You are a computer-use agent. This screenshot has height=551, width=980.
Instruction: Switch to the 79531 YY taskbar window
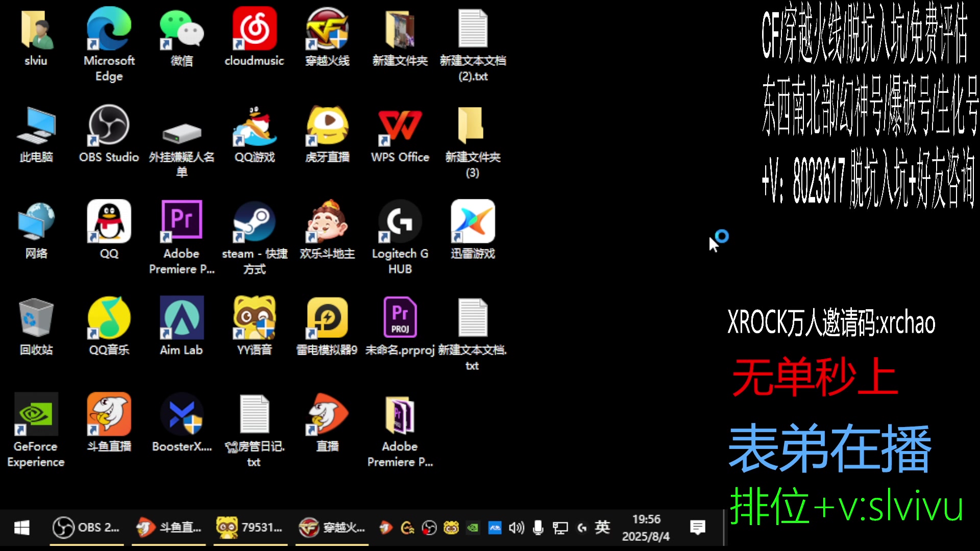pyautogui.click(x=250, y=528)
